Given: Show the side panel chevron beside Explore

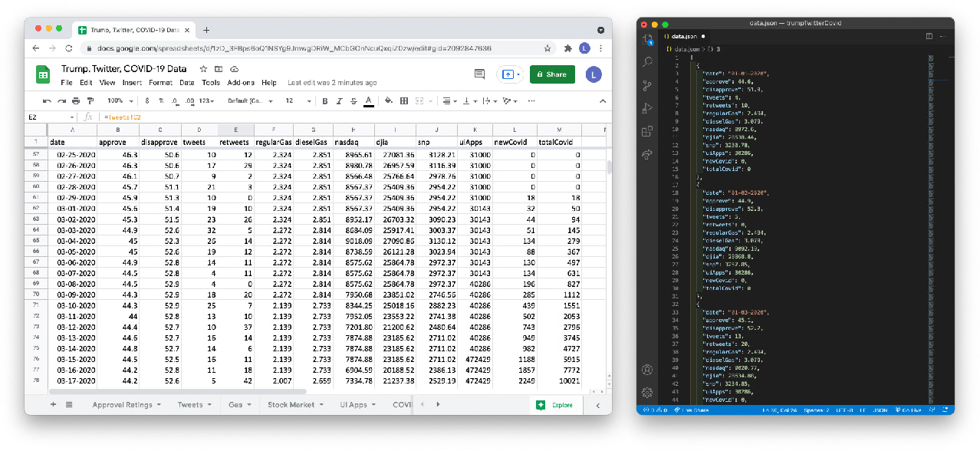Looking at the screenshot, I should click(x=597, y=405).
